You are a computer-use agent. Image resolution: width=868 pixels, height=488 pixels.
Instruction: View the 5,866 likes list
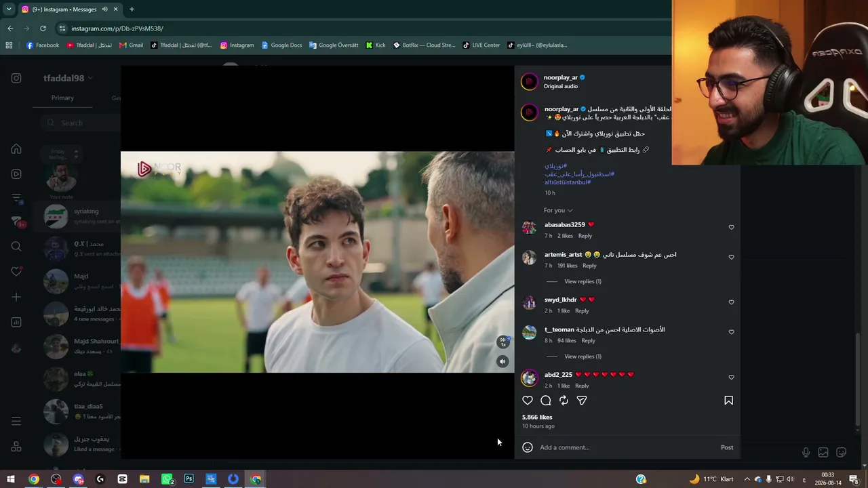click(537, 418)
